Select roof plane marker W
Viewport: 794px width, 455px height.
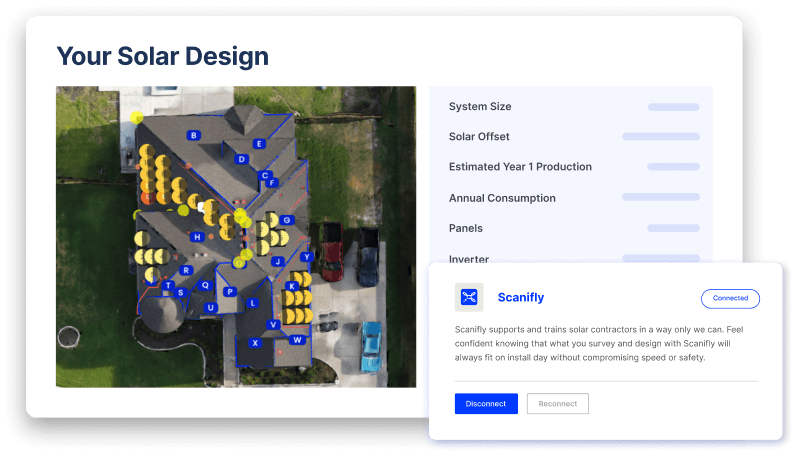point(297,340)
